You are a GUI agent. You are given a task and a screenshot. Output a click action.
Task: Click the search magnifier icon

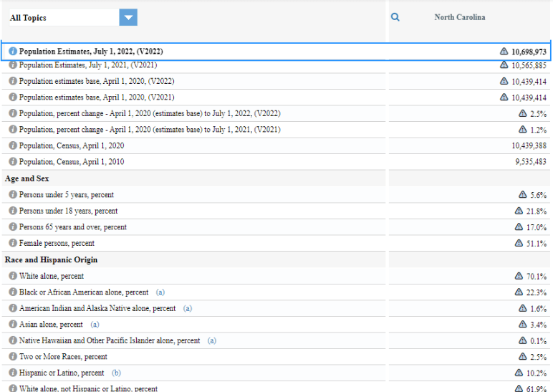[395, 17]
